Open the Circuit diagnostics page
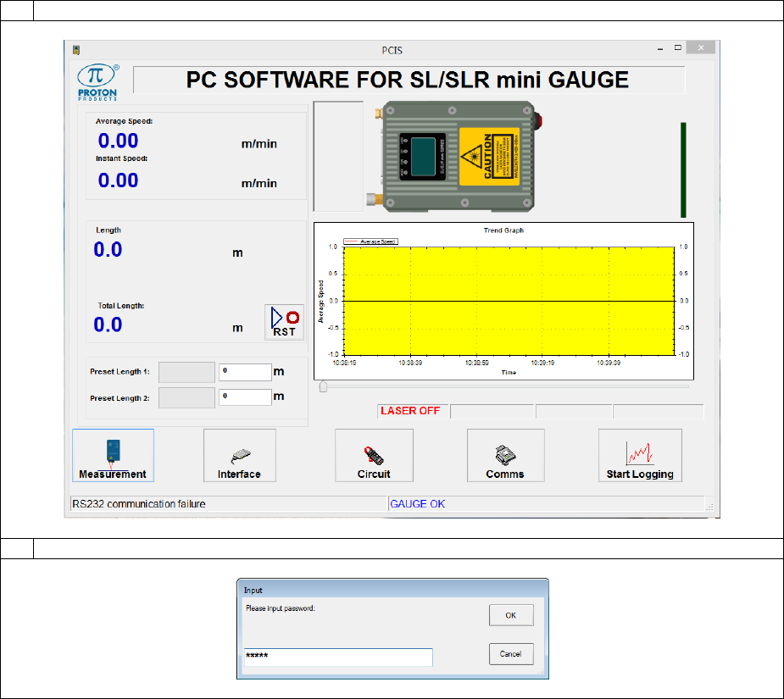This screenshot has height=699, width=784. pos(374,456)
